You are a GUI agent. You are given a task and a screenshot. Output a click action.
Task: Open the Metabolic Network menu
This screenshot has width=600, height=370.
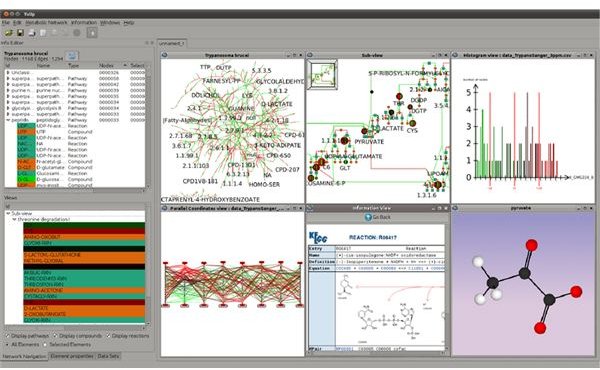point(46,23)
